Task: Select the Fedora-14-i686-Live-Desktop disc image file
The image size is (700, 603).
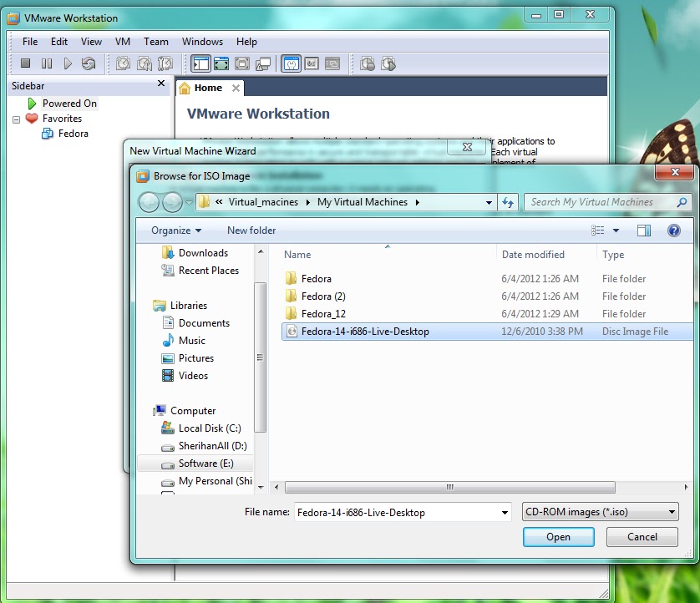Action: 487,332
